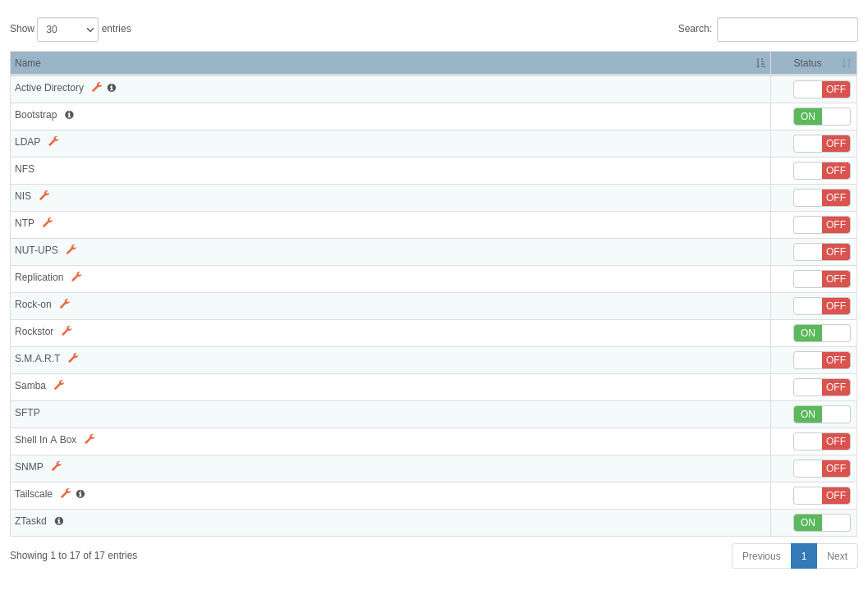Turn off Bootstrap service switch
This screenshot has width=868, height=590.
tap(821, 117)
